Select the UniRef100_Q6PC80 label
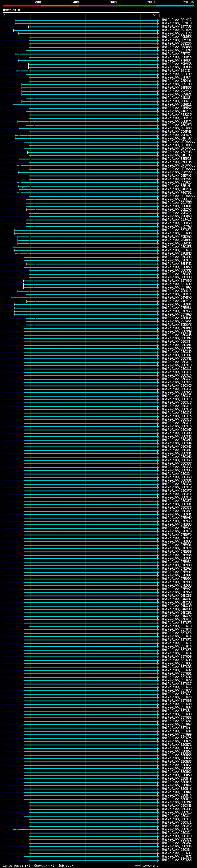The image size is (197, 868). pos(177,243)
